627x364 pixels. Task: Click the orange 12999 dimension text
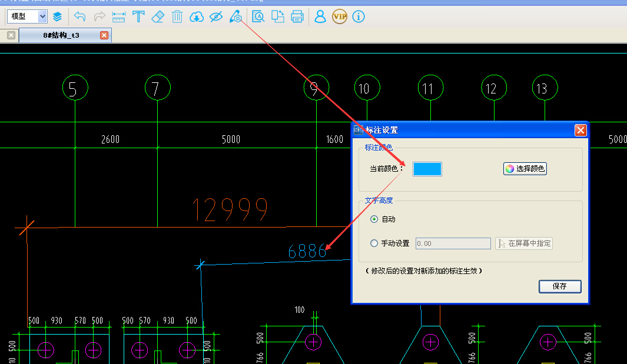(230, 209)
